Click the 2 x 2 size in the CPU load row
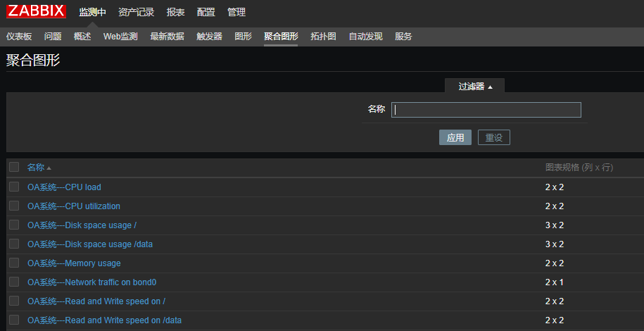Viewport: 644px width, 331px height. click(x=555, y=187)
